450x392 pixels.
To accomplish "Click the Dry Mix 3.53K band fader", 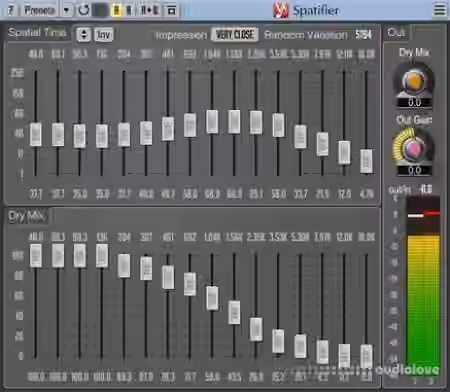I will click(278, 341).
